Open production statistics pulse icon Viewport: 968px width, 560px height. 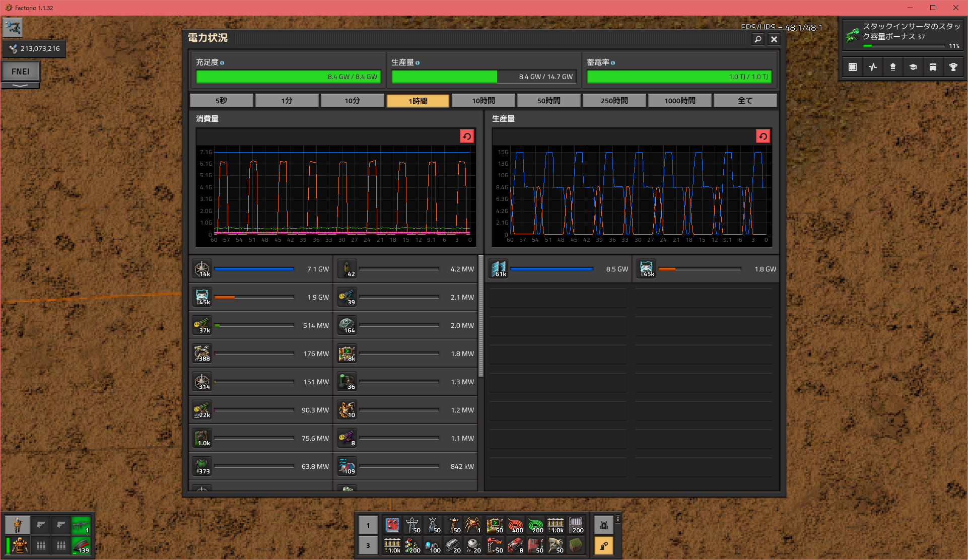pyautogui.click(x=873, y=67)
